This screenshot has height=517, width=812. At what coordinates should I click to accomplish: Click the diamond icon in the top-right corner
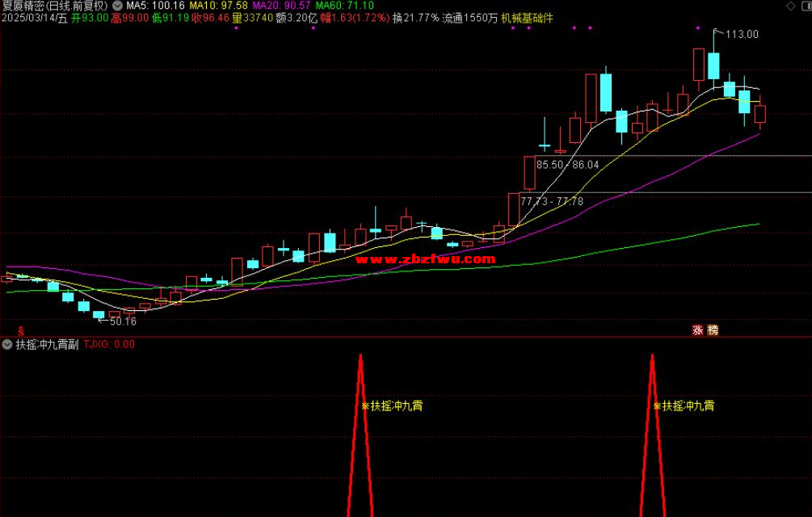(x=791, y=6)
